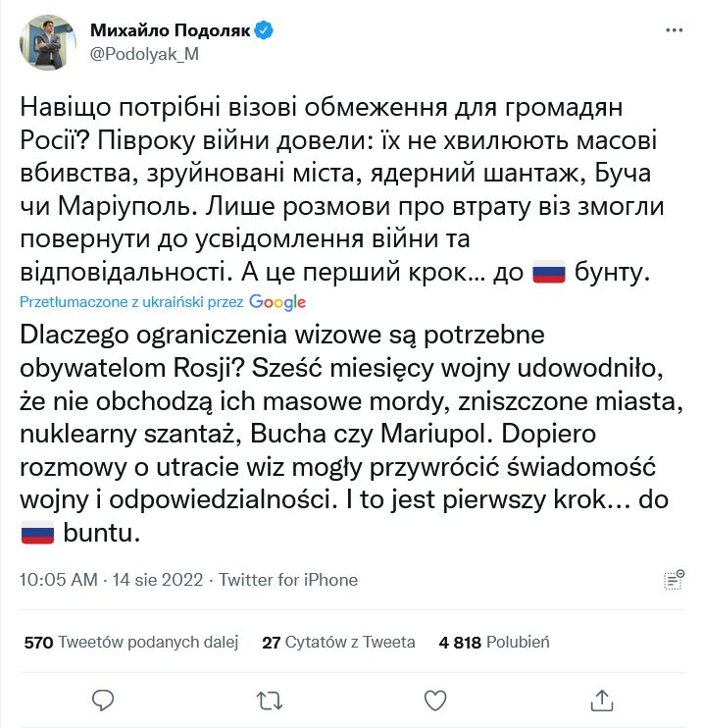Click the Russian flag emoji in original tweet
703x728 pixels.
pyautogui.click(x=548, y=274)
